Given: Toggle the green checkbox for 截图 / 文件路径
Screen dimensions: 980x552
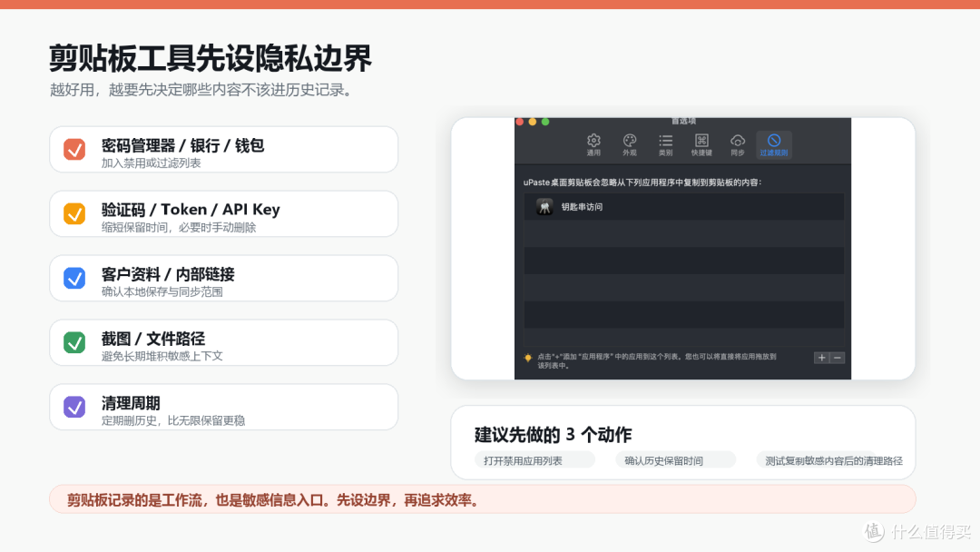Looking at the screenshot, I should pyautogui.click(x=74, y=342).
